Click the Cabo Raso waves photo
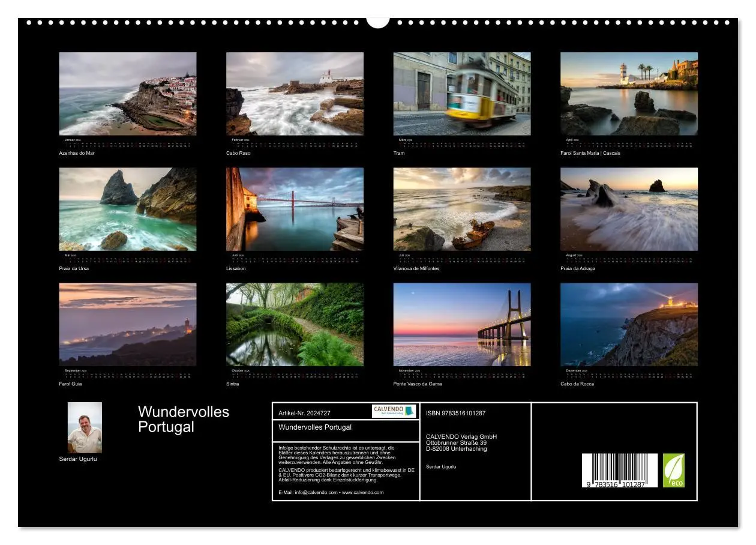Viewport: 756px width, 545px height. click(x=295, y=94)
